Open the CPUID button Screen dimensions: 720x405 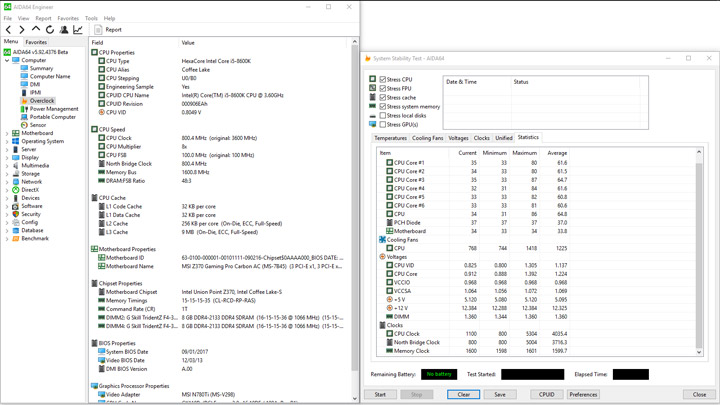tap(546, 394)
